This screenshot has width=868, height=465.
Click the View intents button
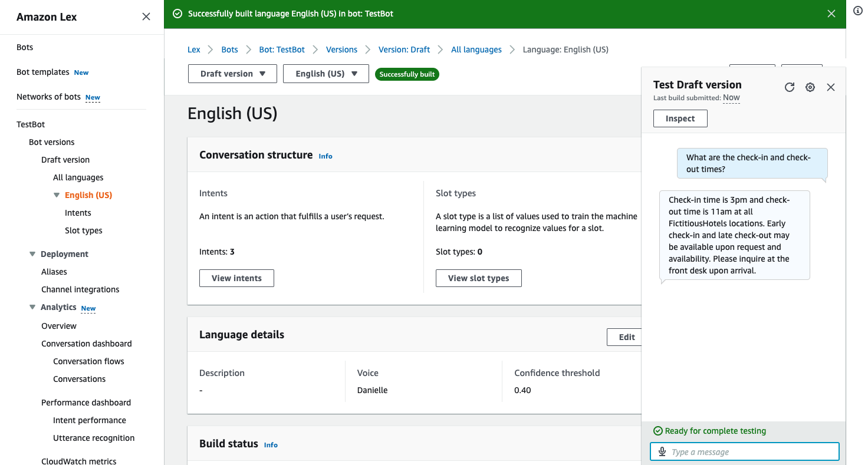pos(236,278)
